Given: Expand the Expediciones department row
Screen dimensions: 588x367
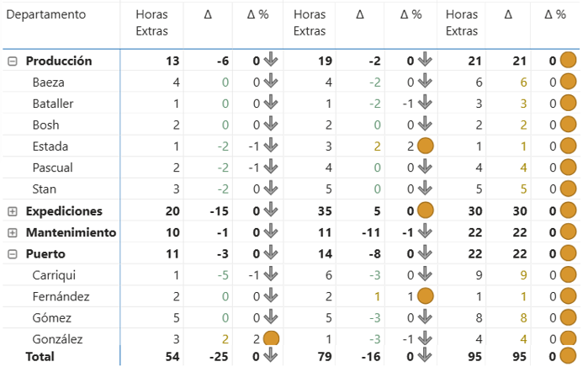Looking at the screenshot, I should 13,211.
